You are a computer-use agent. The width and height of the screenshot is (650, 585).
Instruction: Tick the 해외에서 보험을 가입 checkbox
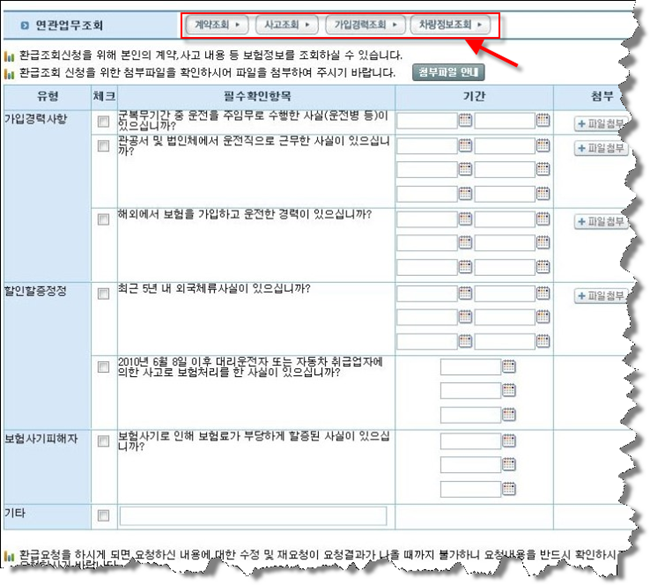click(x=103, y=219)
